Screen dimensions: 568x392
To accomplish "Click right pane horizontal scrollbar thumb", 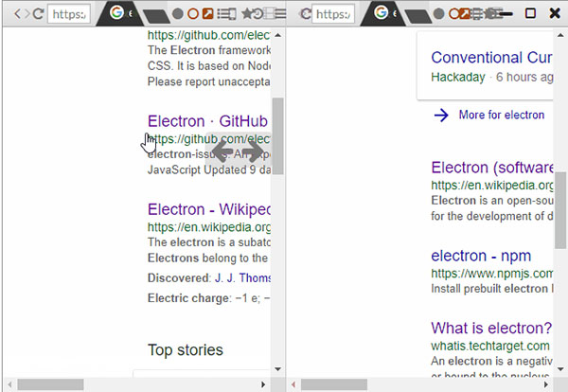I will point(333,384).
